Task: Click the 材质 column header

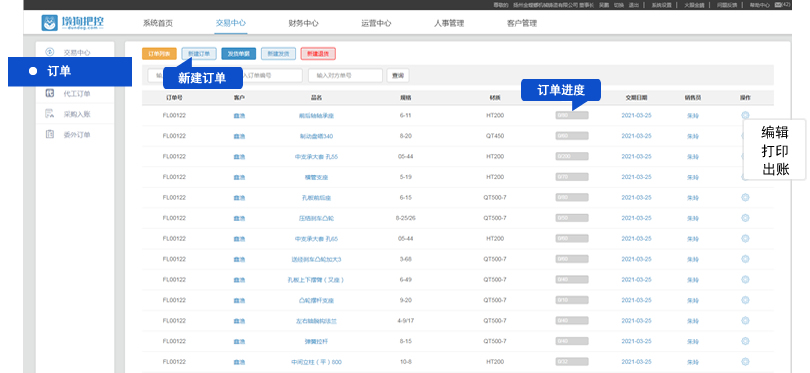Action: tap(495, 97)
